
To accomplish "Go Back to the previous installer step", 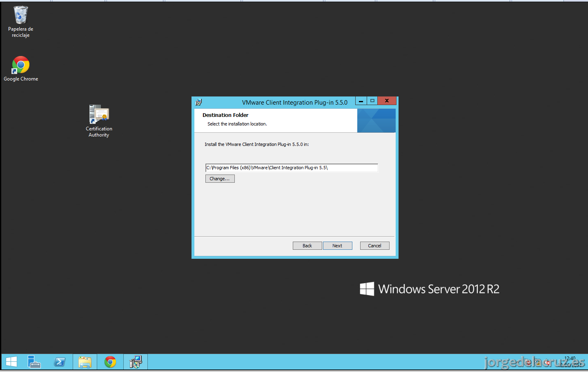I will [x=307, y=246].
